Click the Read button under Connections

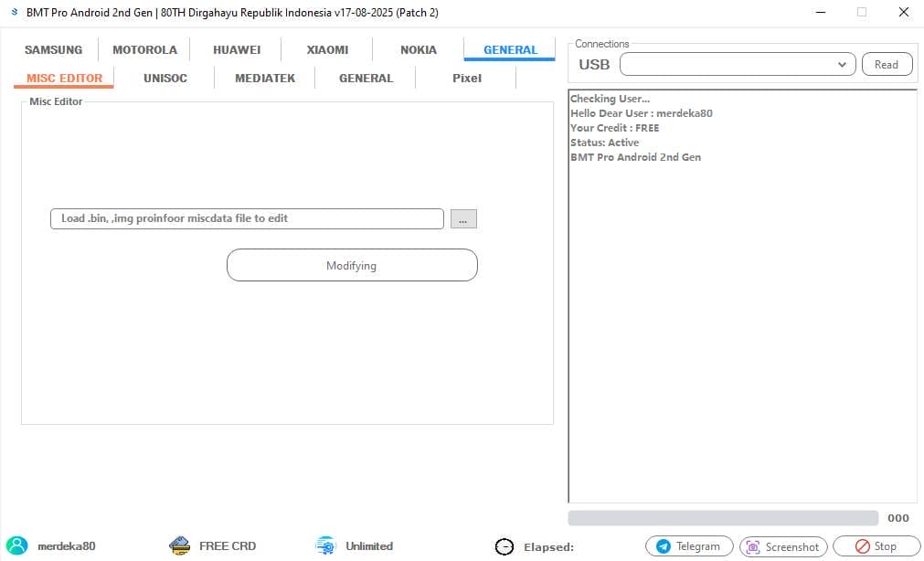tap(886, 64)
